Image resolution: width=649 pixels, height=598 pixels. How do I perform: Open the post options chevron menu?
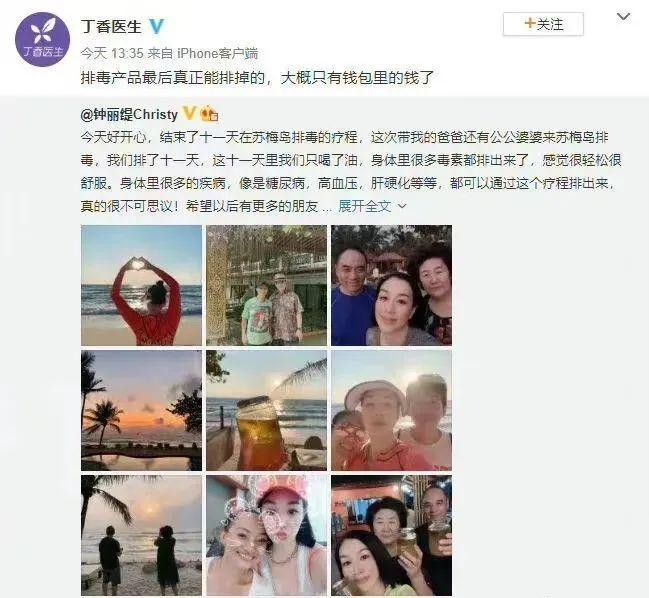(623, 17)
